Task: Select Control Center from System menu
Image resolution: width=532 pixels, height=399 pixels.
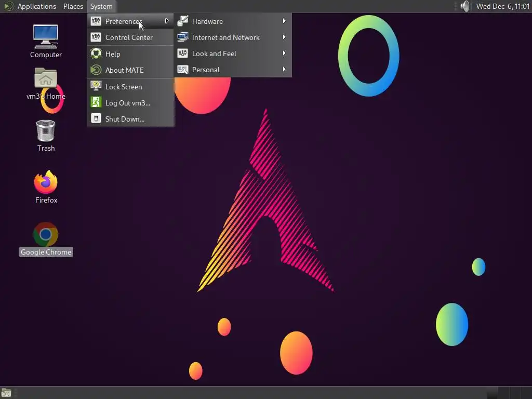Action: (130, 37)
